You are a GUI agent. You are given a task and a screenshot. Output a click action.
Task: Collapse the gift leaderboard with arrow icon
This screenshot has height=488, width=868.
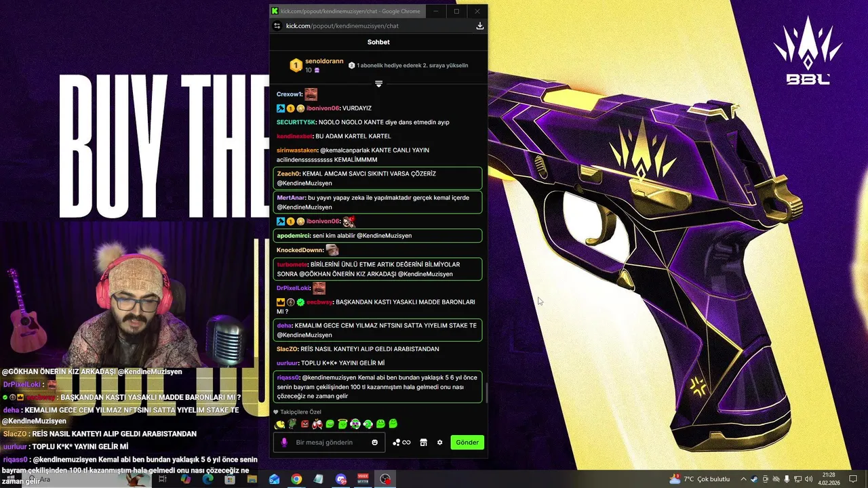[378, 84]
